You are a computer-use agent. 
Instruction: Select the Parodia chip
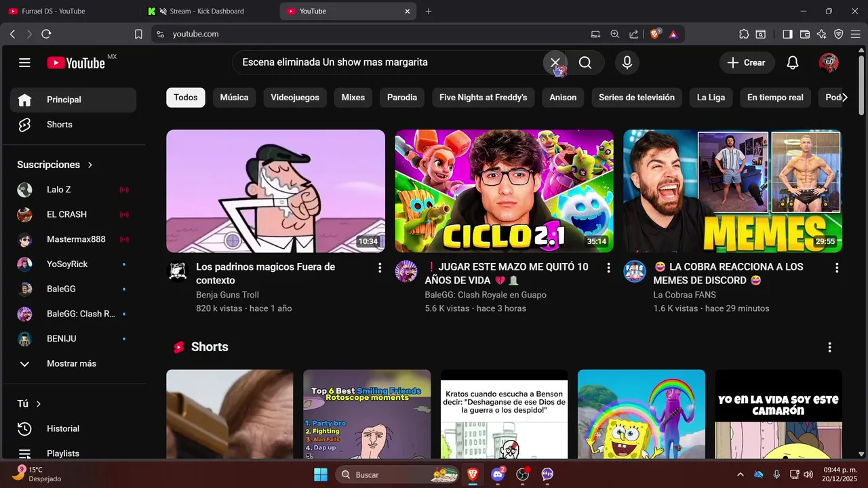point(402,98)
